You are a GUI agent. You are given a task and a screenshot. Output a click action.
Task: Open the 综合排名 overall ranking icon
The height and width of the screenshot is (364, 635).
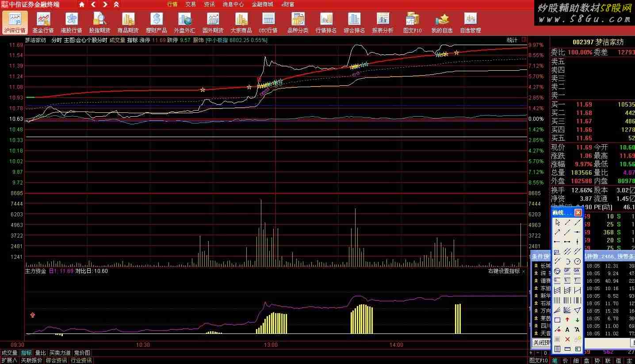tap(354, 22)
